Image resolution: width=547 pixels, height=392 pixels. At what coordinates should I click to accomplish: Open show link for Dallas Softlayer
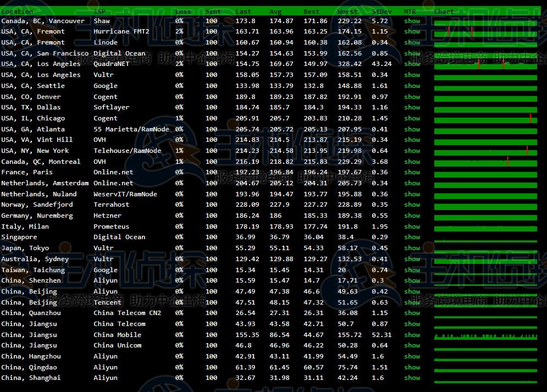[x=412, y=107]
